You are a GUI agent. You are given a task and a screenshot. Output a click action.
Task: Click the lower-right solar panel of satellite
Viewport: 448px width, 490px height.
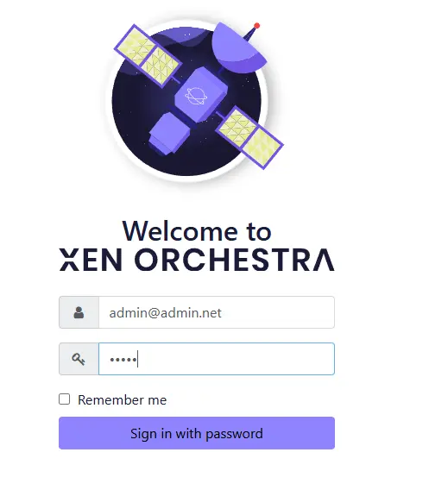[x=249, y=137]
